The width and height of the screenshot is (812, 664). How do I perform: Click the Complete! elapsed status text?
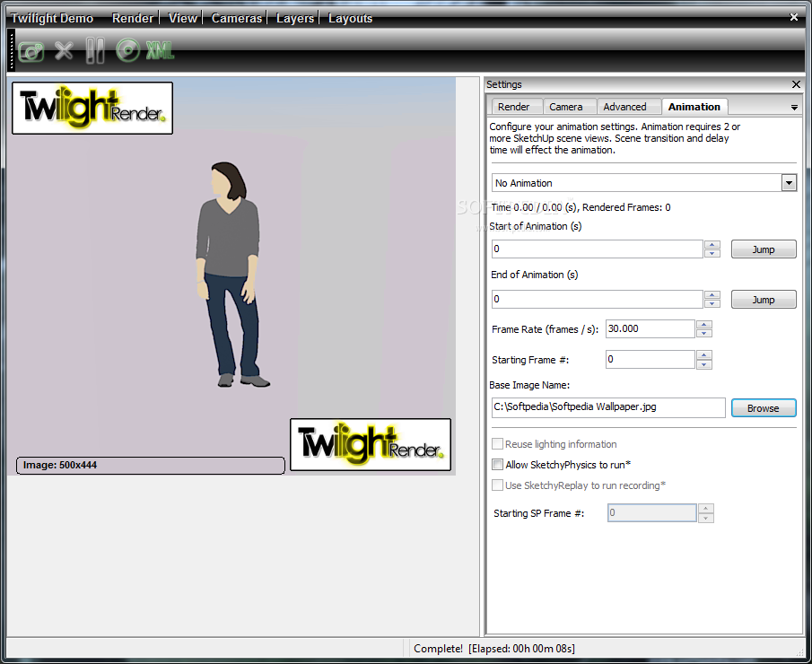point(494,649)
